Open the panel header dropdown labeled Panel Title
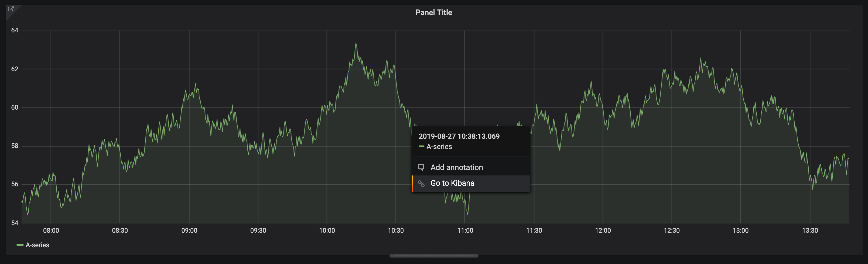Viewport: 868px width, 264px height. [434, 12]
